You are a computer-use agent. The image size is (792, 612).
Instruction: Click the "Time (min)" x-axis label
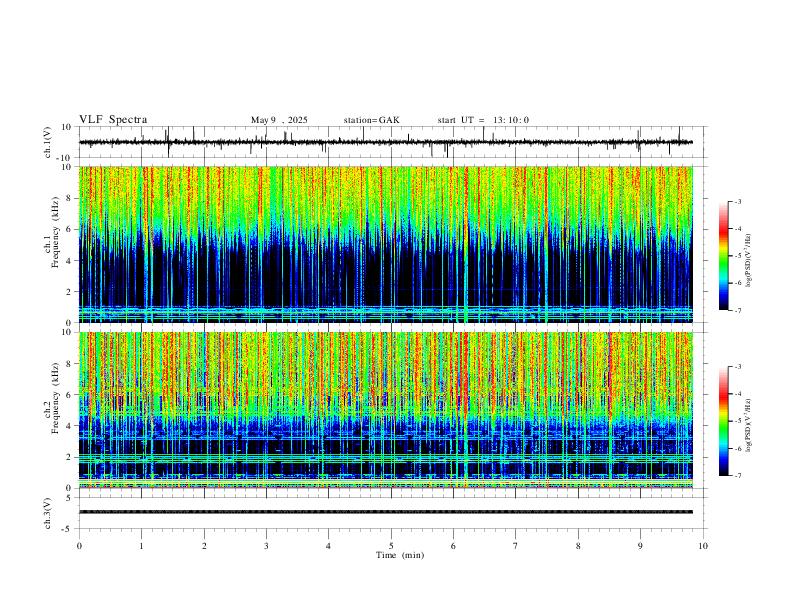coord(400,555)
